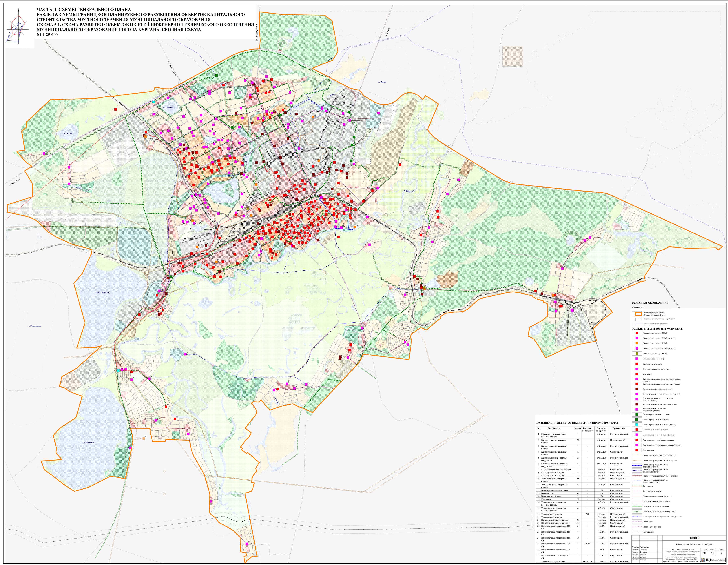Click the orange 110 кВ station legend square
The height and width of the screenshot is (565, 728).
tap(636, 343)
